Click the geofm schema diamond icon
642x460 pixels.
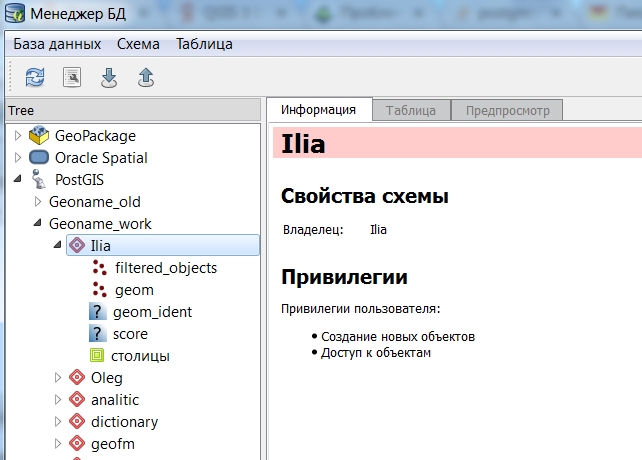pos(77,444)
